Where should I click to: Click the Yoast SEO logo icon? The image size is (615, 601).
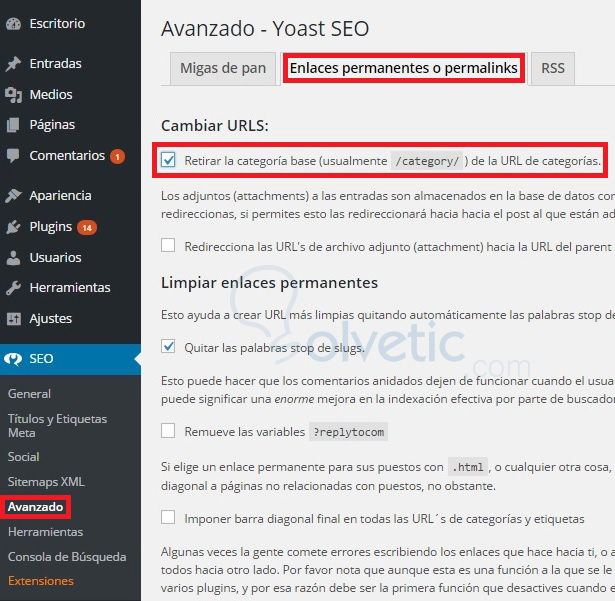tap(13, 359)
